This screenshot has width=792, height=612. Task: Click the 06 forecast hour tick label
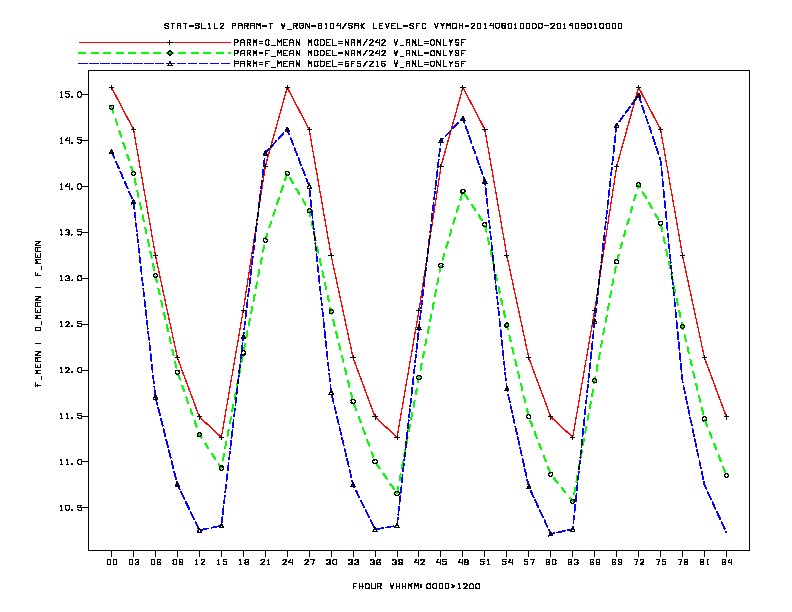coord(156,562)
